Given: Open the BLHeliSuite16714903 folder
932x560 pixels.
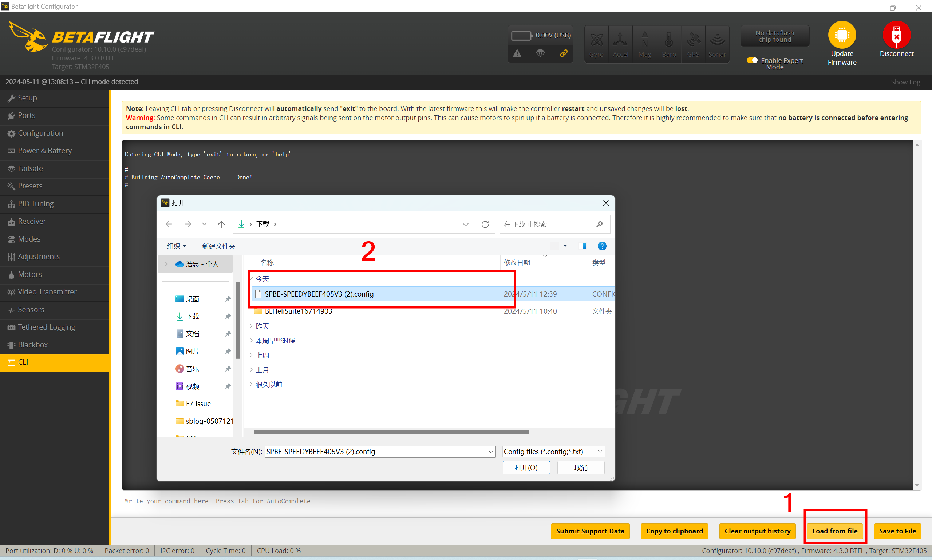Looking at the screenshot, I should [x=298, y=311].
